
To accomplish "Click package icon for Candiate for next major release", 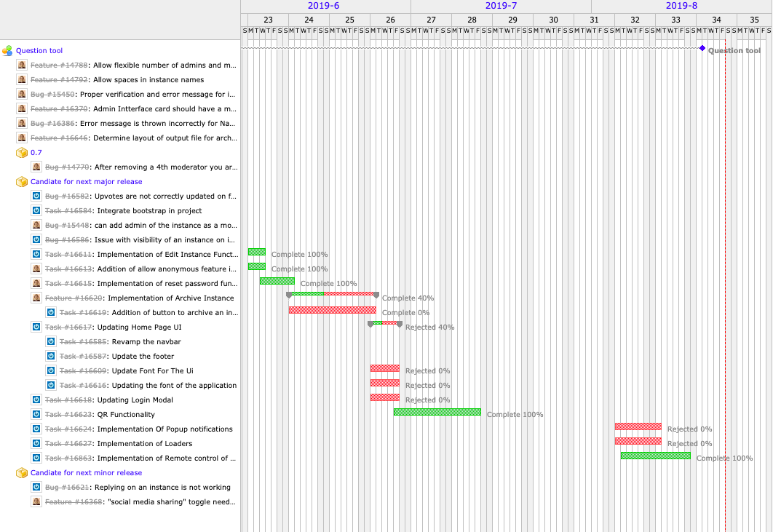I will pos(22,182).
